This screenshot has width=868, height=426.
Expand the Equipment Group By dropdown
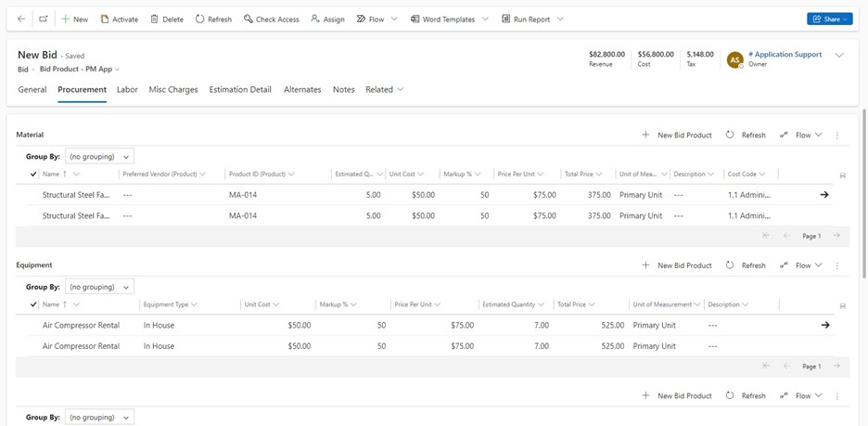coord(99,287)
